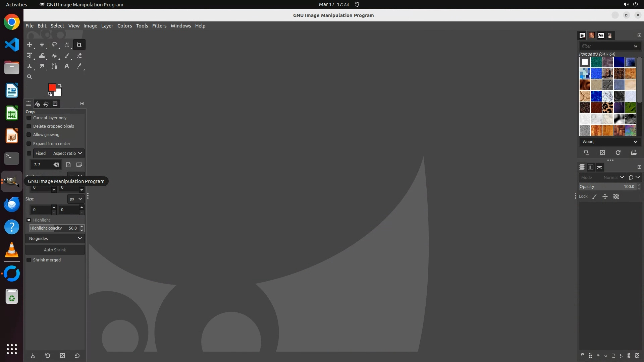Open the No guides dropdown
Image resolution: width=644 pixels, height=362 pixels.
tap(55, 238)
